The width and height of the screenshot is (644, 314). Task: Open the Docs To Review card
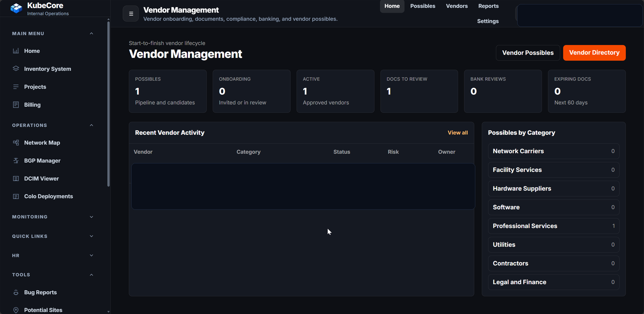[419, 91]
